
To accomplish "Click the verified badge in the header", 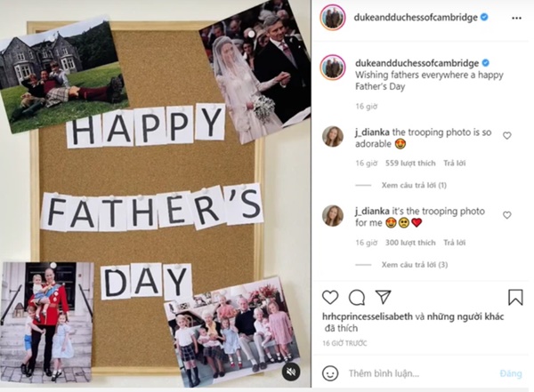I will pos(484,17).
